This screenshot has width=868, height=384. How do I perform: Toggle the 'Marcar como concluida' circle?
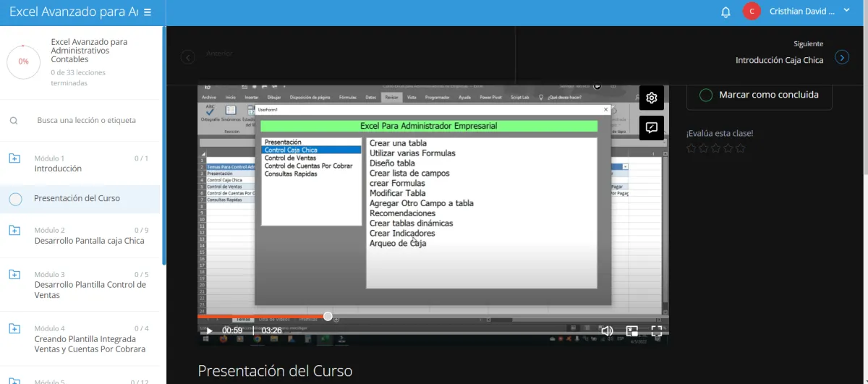tap(706, 95)
